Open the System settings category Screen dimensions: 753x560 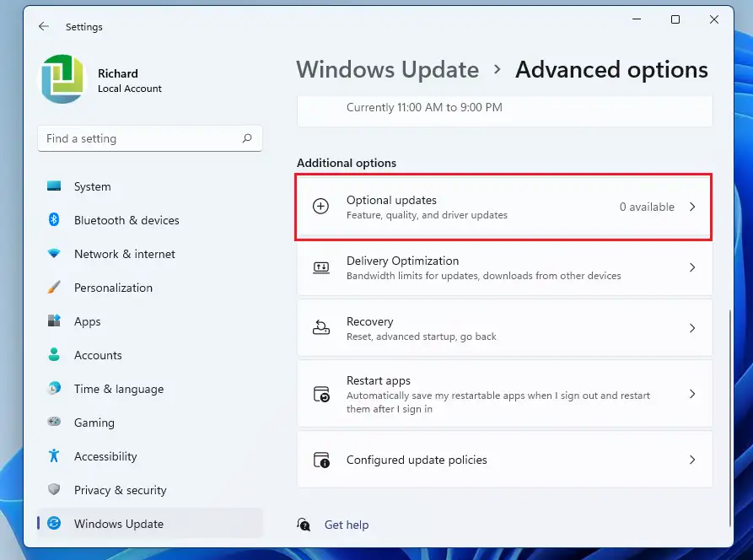coord(150,186)
